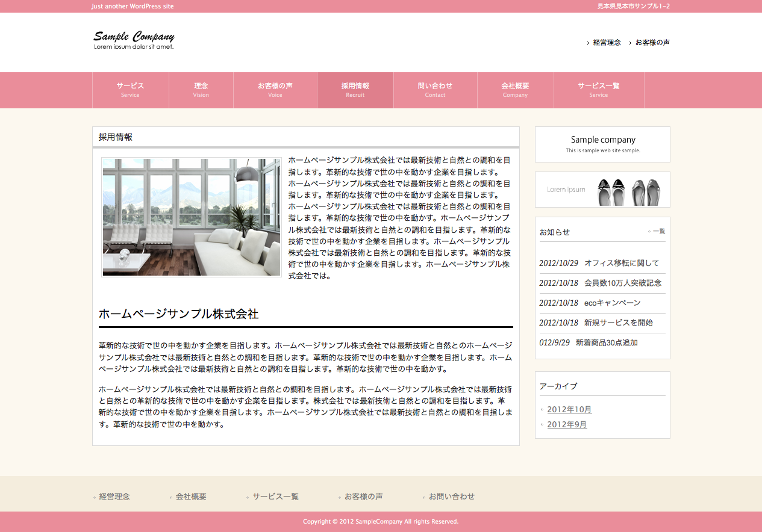Screen dimensions: 762x532
Task: Click 経営理念 in the footer links
Action: pyautogui.click(x=114, y=497)
